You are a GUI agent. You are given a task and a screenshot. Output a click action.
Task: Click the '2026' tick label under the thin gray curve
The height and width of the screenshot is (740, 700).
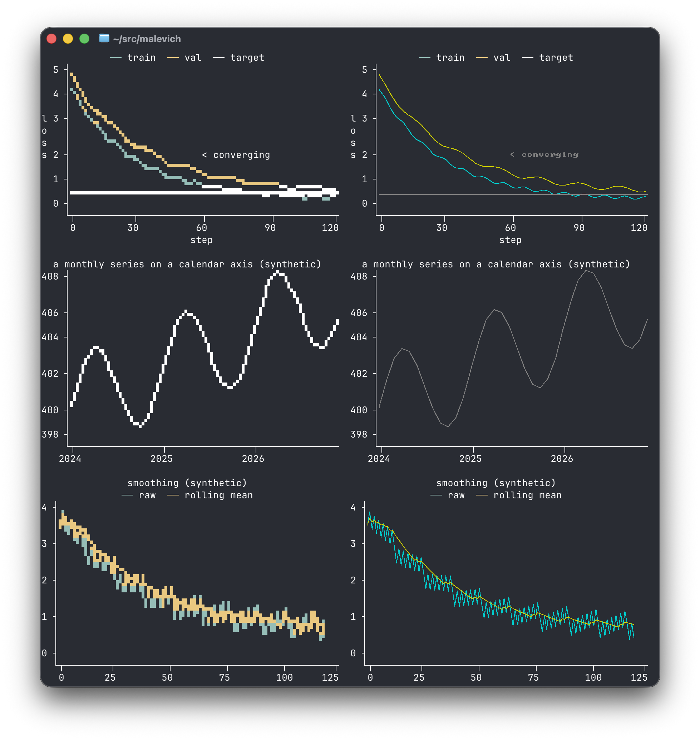tap(562, 459)
